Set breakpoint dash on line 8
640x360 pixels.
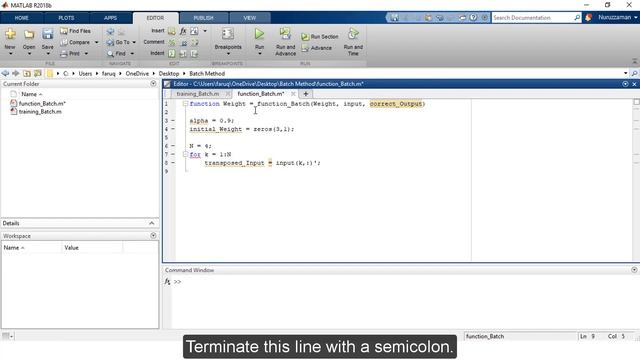(173, 163)
